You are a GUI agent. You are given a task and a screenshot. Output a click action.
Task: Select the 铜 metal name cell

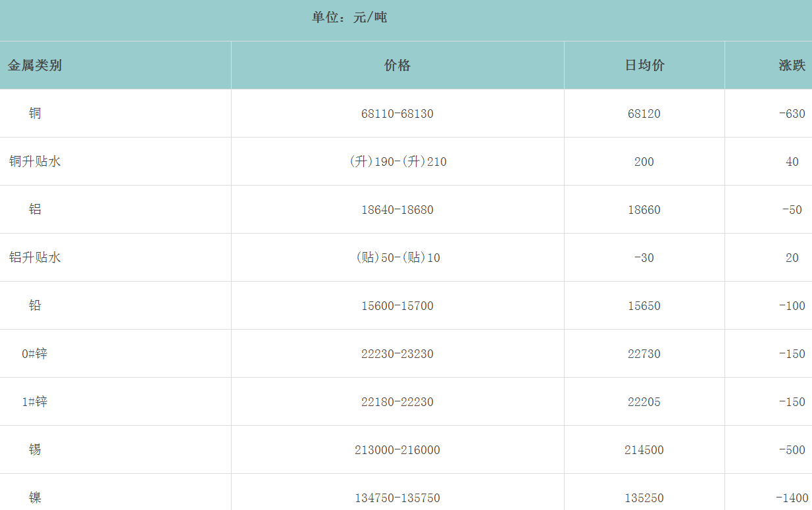point(35,113)
